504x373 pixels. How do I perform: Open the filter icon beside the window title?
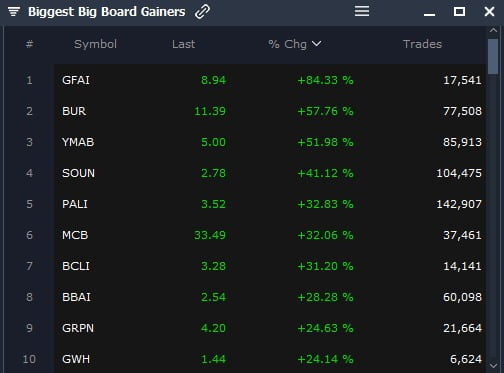(x=14, y=12)
